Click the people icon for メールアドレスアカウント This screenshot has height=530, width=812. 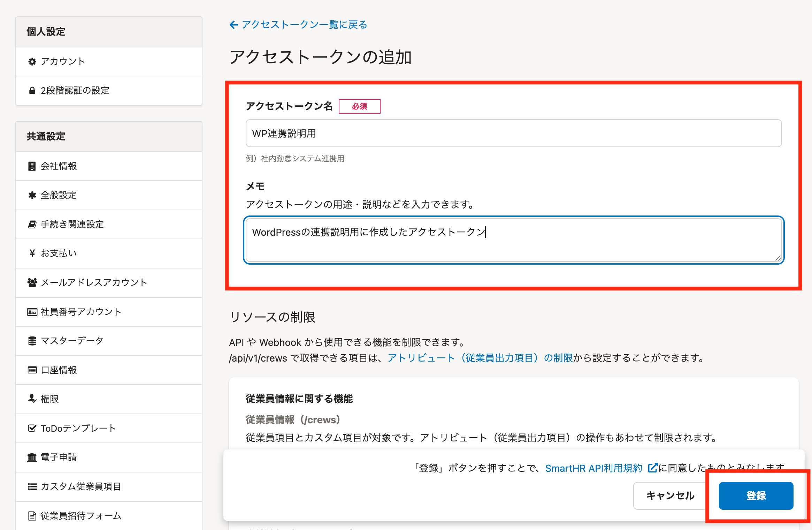[32, 282]
